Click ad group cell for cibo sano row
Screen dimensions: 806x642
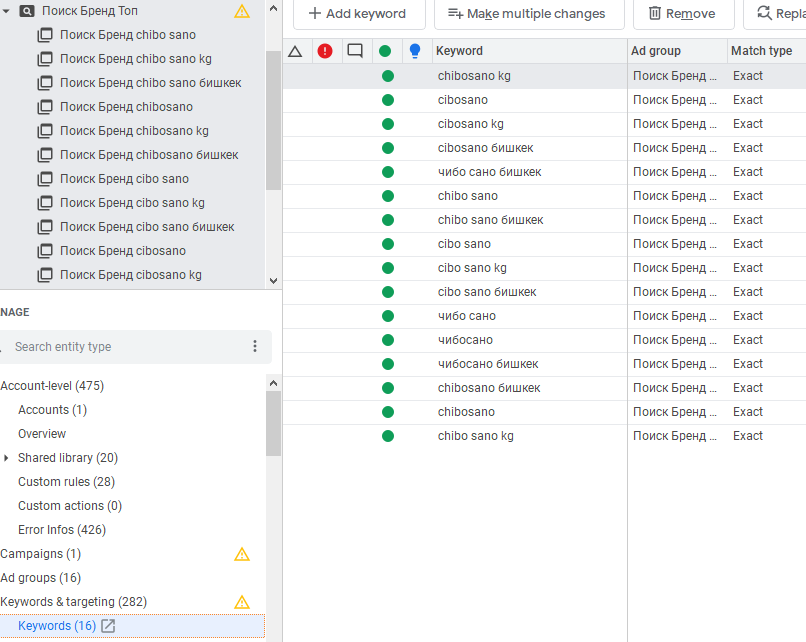(x=675, y=244)
